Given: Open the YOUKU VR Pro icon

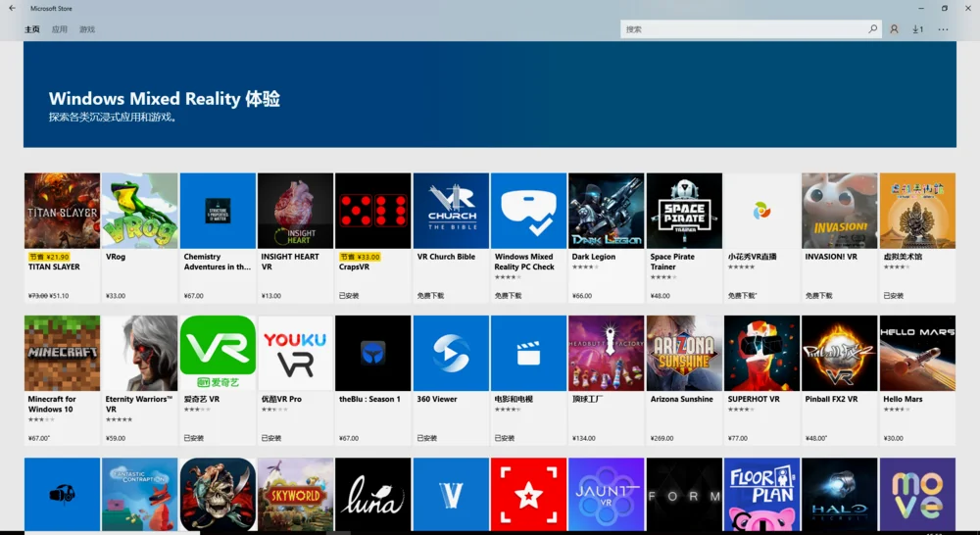Looking at the screenshot, I should tap(295, 353).
